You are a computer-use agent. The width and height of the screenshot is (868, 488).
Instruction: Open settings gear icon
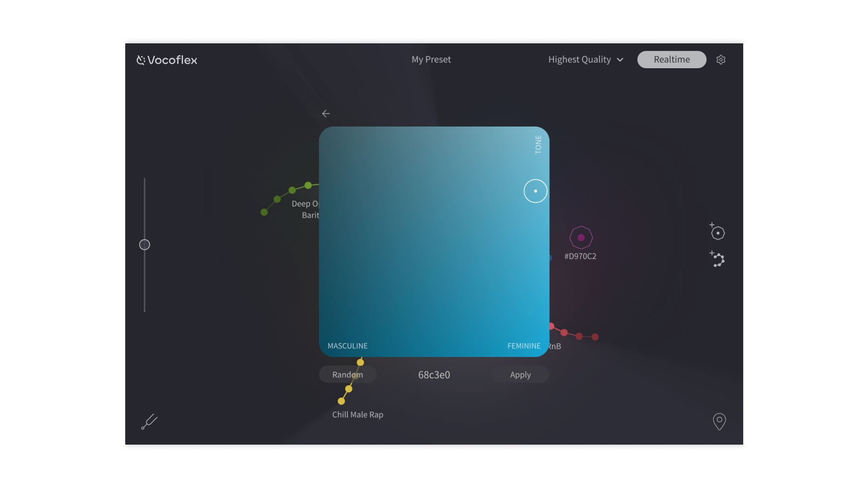(721, 60)
